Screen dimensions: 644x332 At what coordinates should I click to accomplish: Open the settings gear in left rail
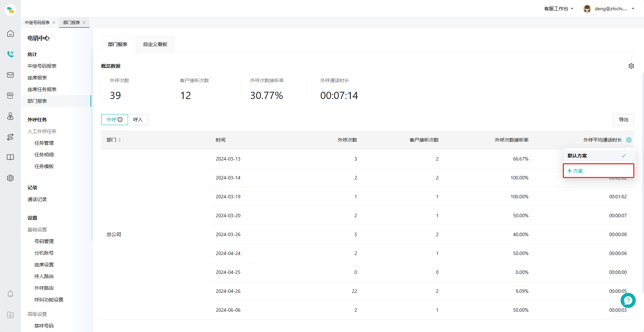point(10,178)
